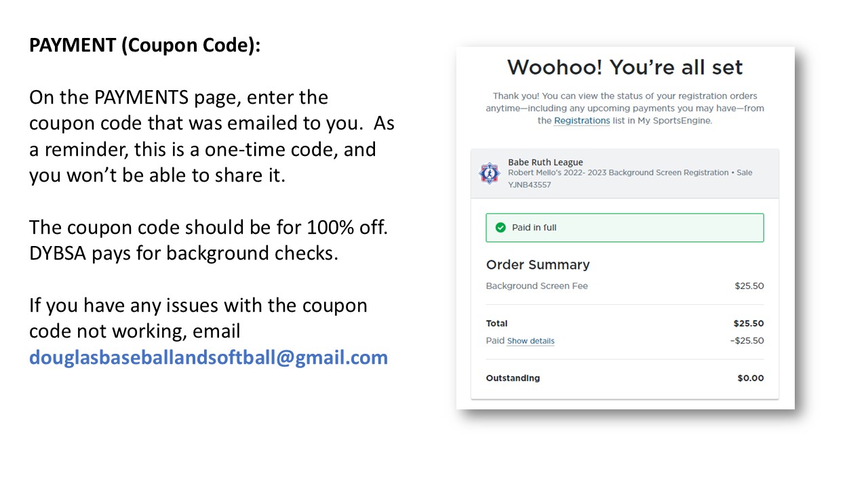Click the PAYMENT (Coupon Code) title
The height and width of the screenshot is (488, 868).
pos(144,45)
